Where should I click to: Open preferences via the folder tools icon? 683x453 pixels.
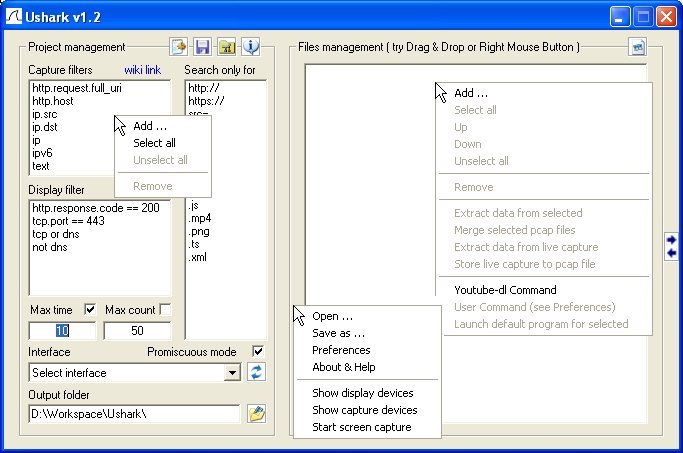[x=226, y=47]
